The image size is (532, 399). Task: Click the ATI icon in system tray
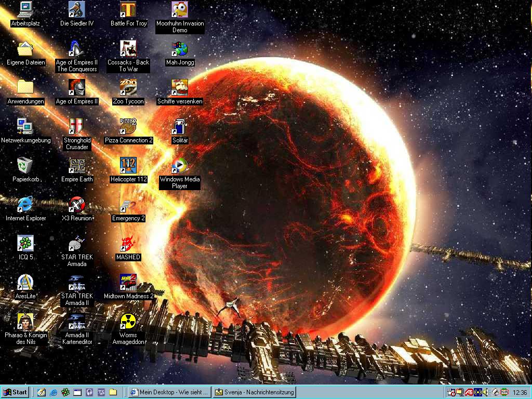point(469,392)
